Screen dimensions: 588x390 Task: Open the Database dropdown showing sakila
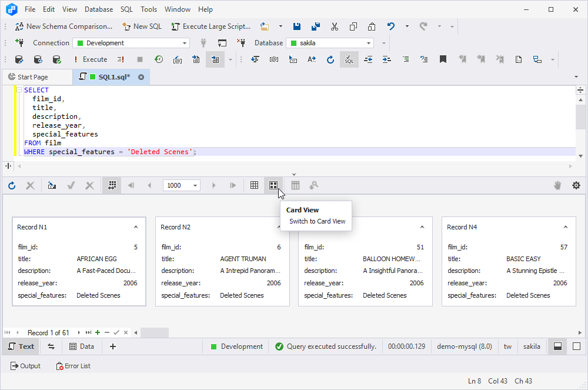[330, 43]
